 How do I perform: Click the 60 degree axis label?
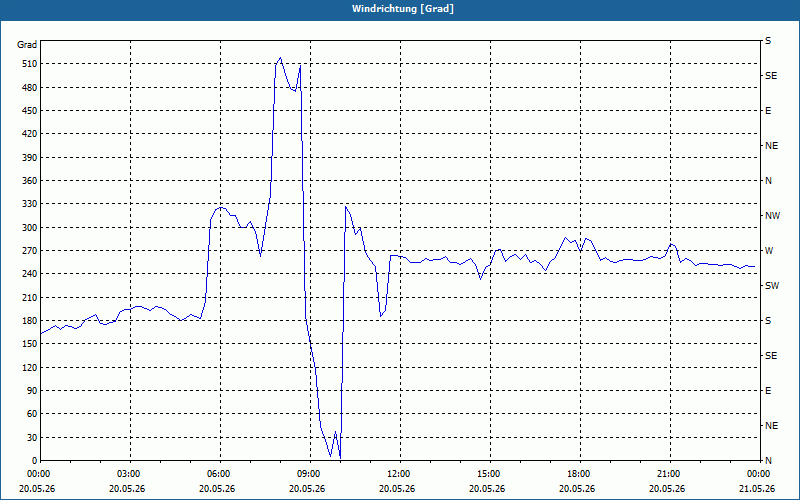tap(32, 414)
